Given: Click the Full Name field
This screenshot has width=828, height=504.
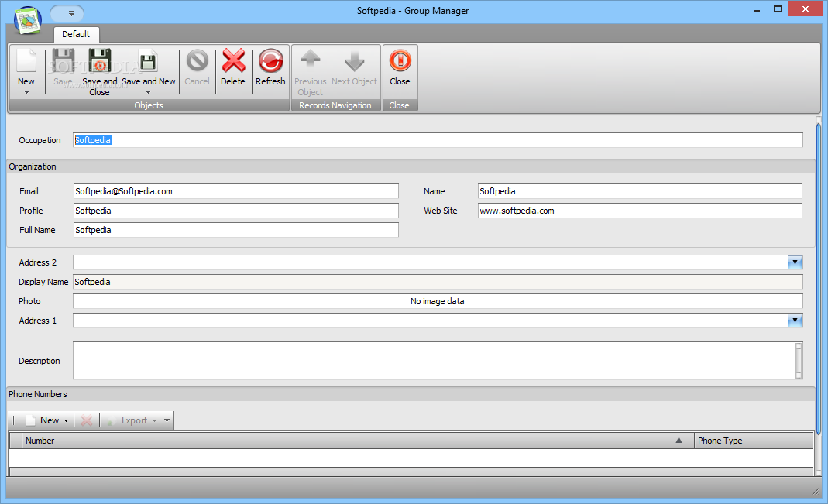Looking at the screenshot, I should (x=236, y=230).
